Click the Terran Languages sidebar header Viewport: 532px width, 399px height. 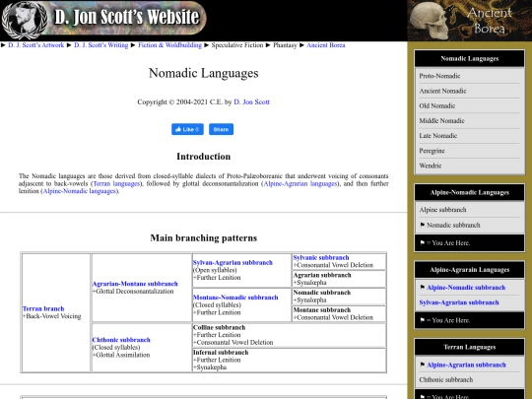[470, 347]
